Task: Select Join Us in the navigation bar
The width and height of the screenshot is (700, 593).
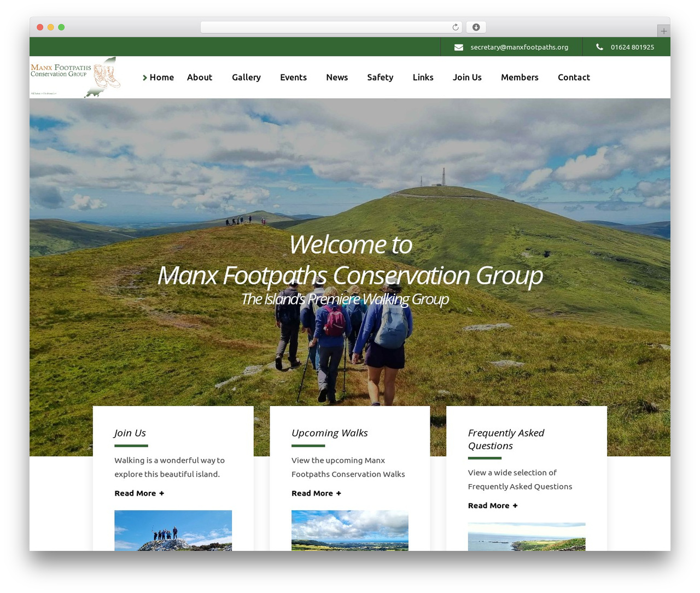Action: 467,77
